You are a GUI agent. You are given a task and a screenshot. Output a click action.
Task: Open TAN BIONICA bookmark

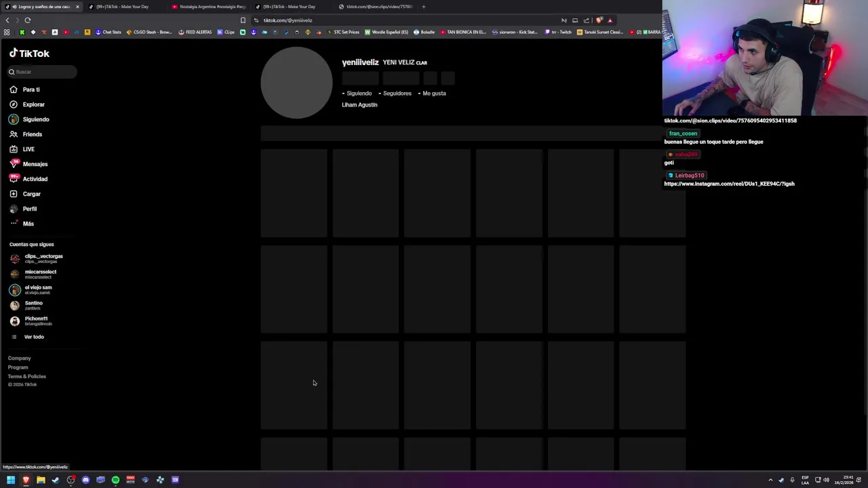463,32
